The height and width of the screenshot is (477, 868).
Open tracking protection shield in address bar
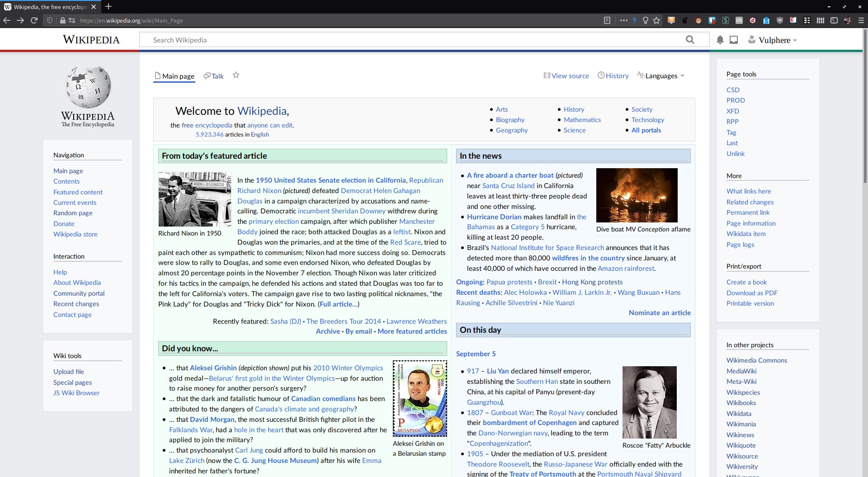point(50,20)
